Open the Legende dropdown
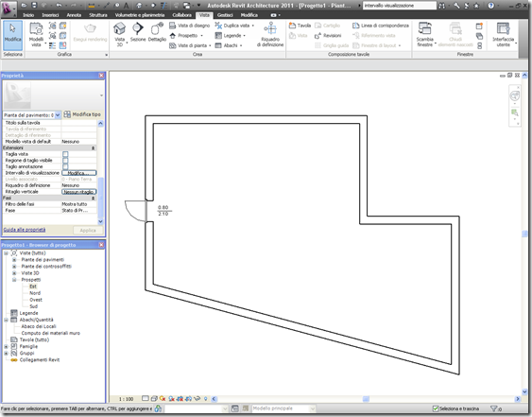 (244, 35)
